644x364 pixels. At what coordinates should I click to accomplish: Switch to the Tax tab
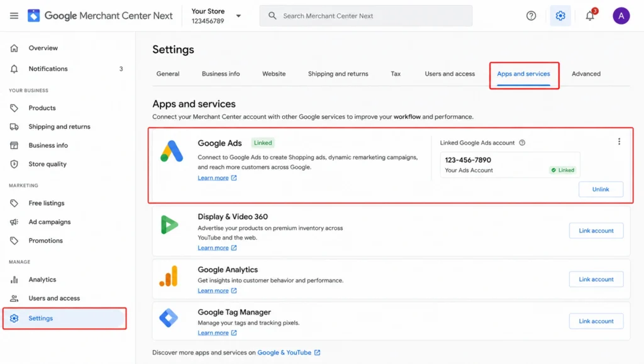tap(396, 74)
